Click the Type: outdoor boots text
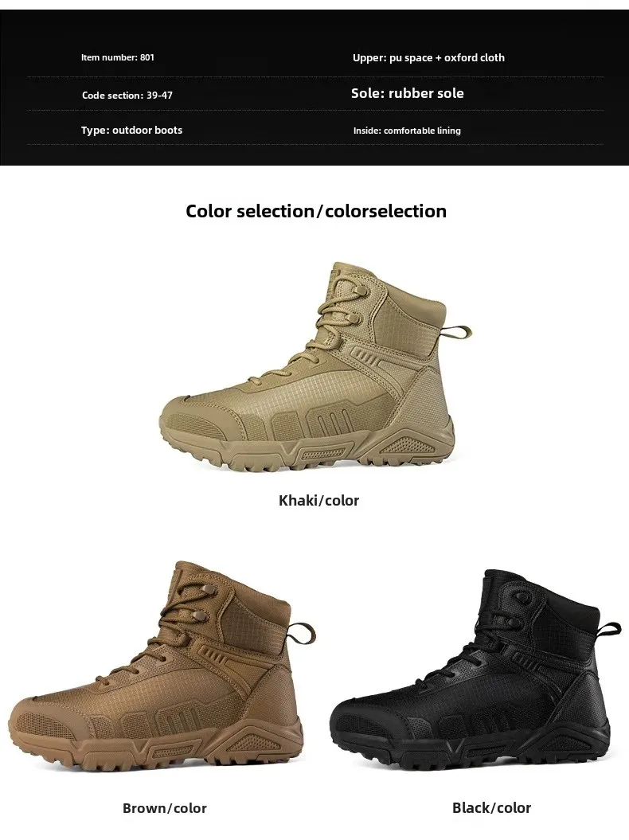629x840 pixels. (132, 130)
